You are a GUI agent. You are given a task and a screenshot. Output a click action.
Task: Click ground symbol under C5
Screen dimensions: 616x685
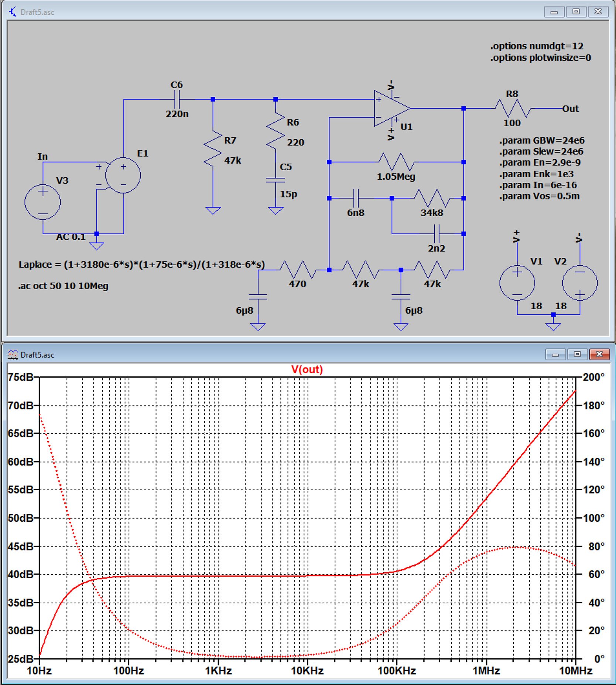click(276, 211)
